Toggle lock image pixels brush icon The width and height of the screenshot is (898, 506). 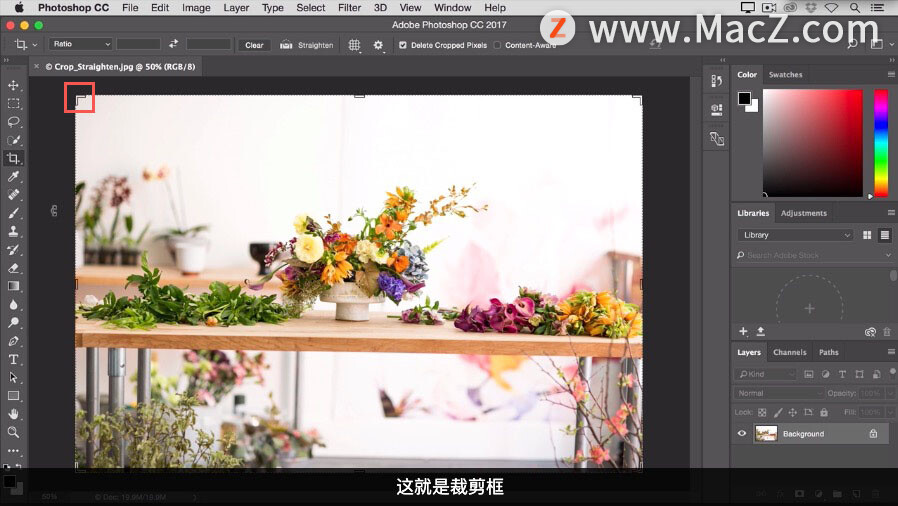[x=778, y=412]
